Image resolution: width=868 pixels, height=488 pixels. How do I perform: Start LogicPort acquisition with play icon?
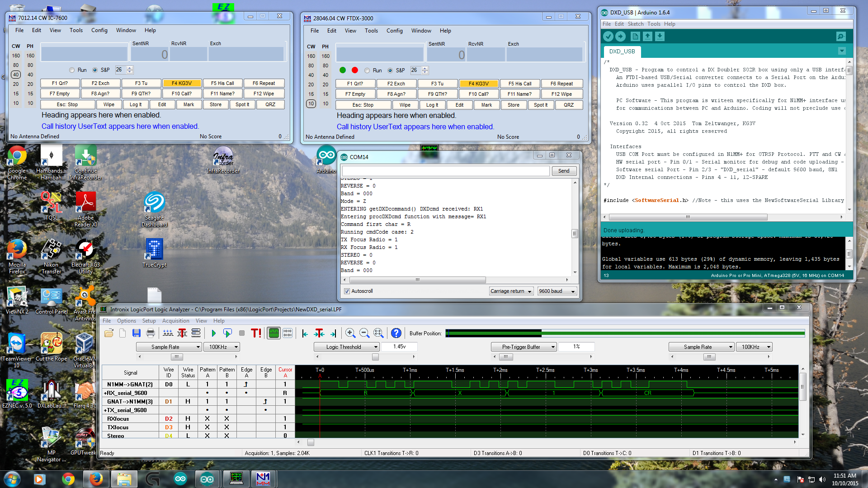coord(214,333)
